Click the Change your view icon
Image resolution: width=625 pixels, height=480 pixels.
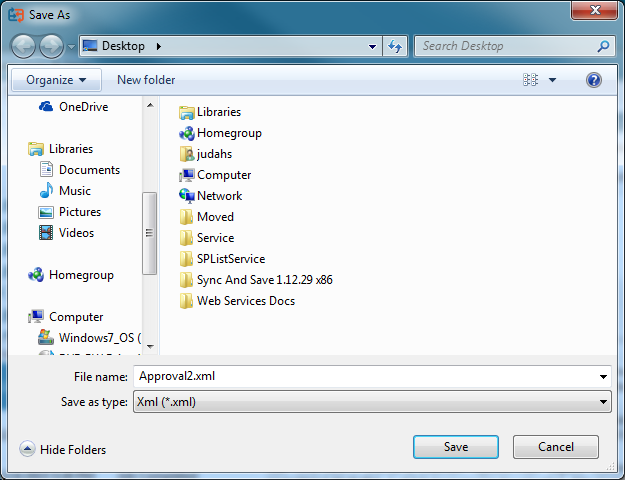(530, 80)
